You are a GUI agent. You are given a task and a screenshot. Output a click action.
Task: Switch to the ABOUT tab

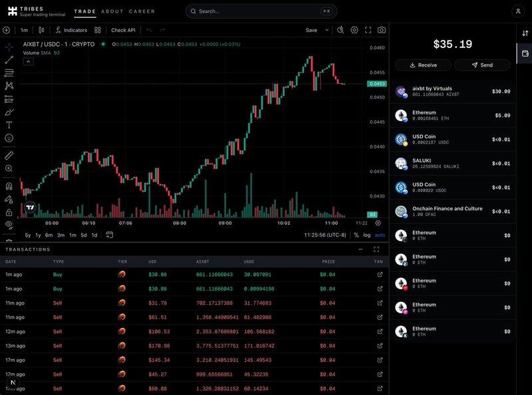[x=112, y=11]
